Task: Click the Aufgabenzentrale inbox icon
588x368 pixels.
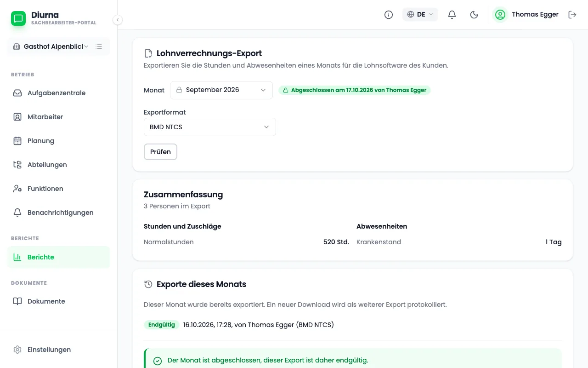Action: [x=17, y=93]
